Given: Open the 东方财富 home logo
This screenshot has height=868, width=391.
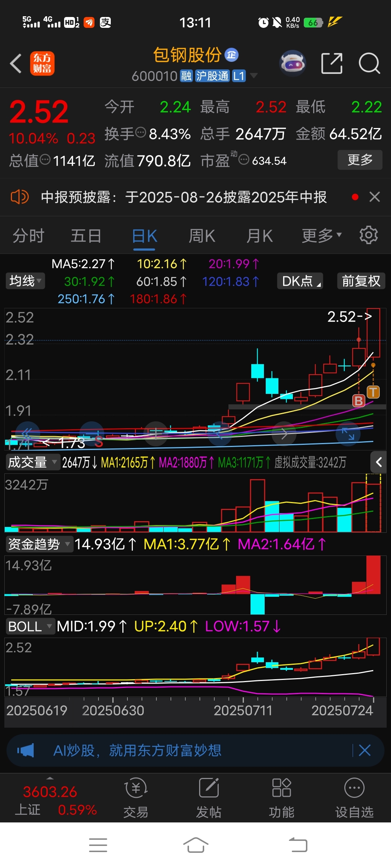Looking at the screenshot, I should [42, 63].
